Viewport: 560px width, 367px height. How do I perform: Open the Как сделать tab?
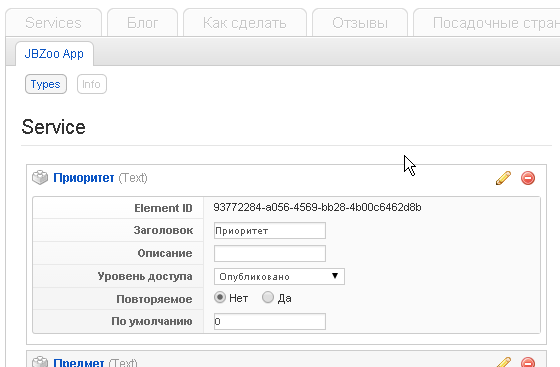click(x=245, y=23)
